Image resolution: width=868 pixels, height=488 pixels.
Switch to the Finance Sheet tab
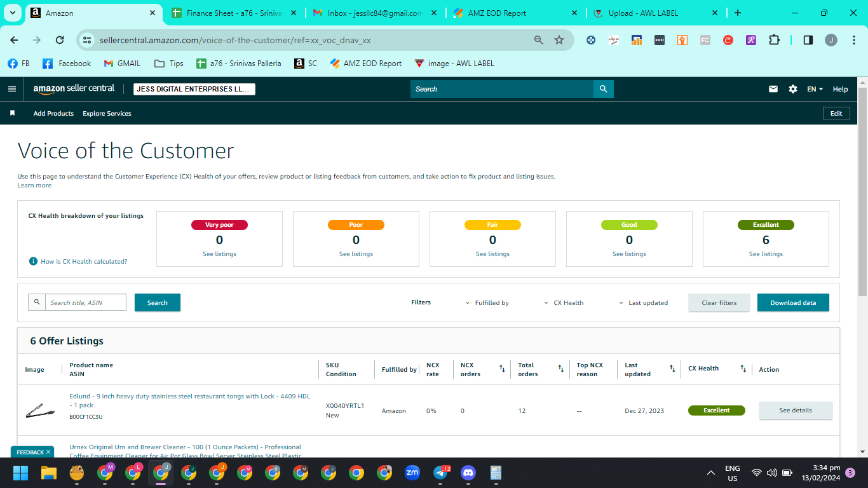(x=234, y=13)
